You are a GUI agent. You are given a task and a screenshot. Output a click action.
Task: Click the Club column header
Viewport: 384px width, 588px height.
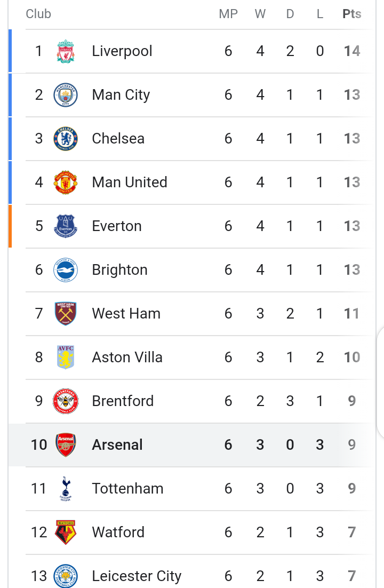[x=38, y=14]
